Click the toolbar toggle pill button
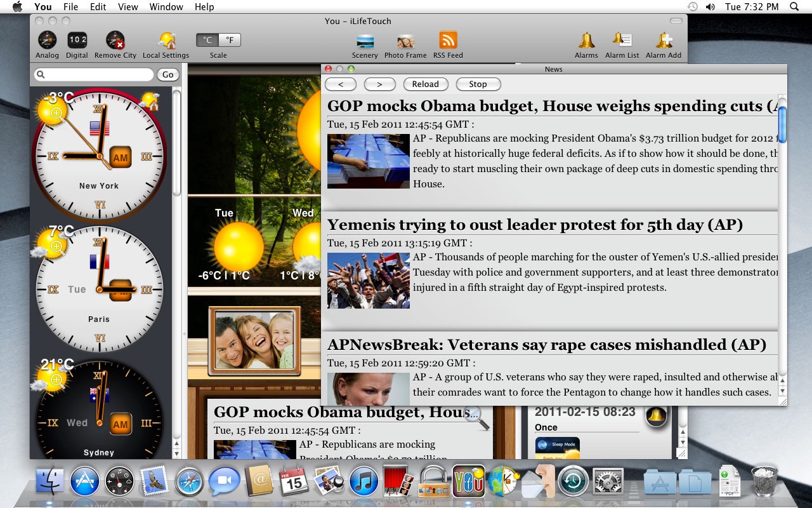The image size is (812, 508). coord(676,21)
